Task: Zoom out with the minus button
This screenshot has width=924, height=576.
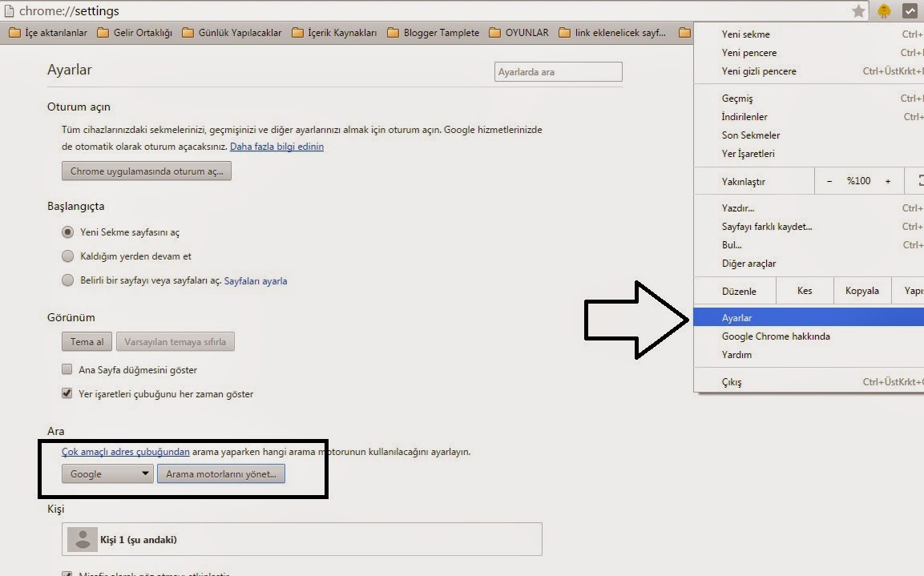Action: coord(829,181)
